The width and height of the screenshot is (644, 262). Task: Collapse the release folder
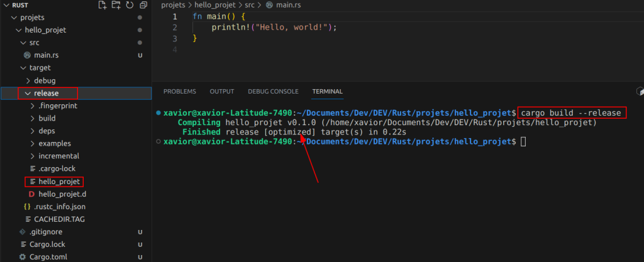[28, 93]
